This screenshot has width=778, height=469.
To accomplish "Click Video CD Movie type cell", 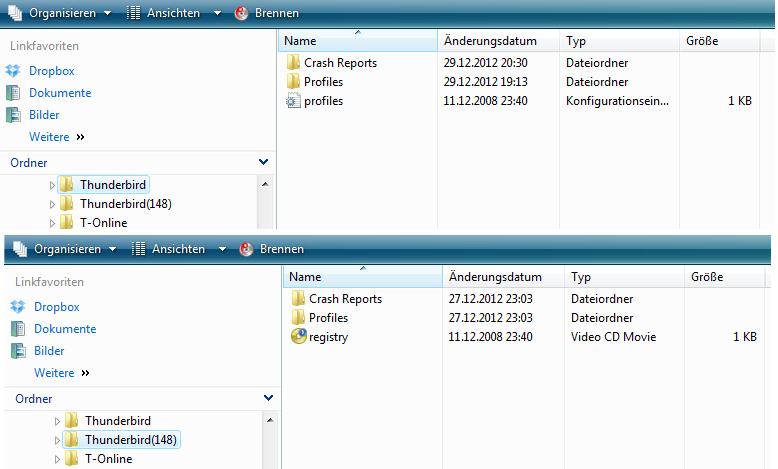I will pos(613,336).
